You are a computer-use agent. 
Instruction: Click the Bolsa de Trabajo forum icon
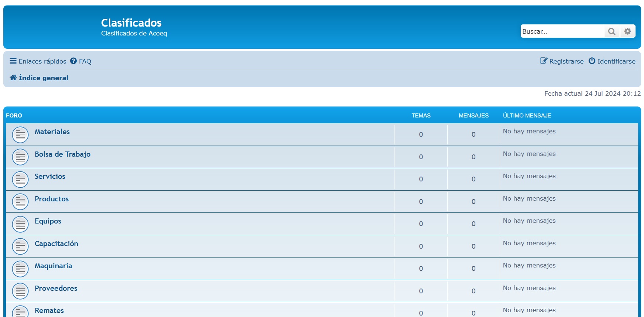(20, 157)
